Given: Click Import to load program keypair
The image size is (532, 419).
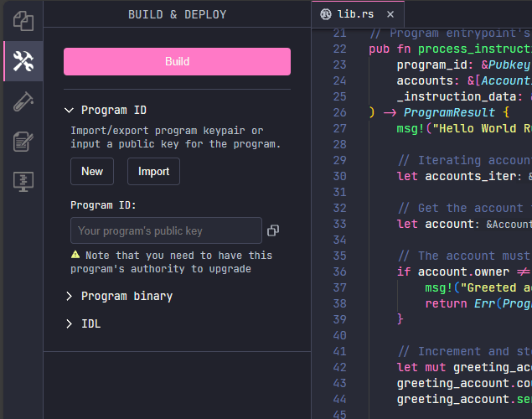Looking at the screenshot, I should click(153, 171).
